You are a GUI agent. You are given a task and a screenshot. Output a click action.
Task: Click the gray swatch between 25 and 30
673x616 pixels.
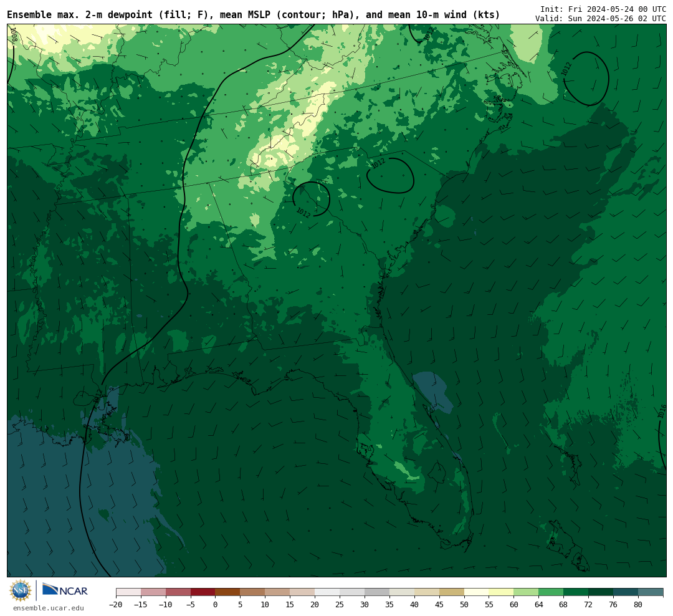click(352, 592)
